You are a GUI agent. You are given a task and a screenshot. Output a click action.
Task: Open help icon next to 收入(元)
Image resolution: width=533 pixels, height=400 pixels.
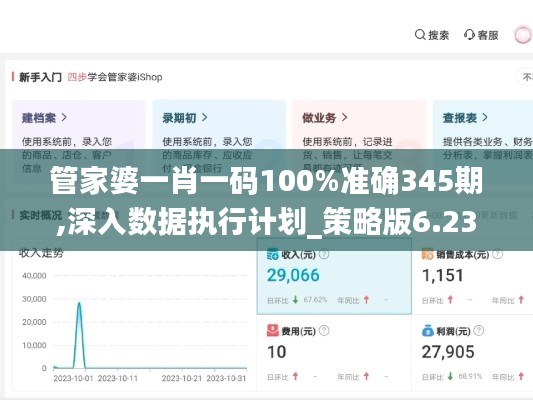pos(324,254)
